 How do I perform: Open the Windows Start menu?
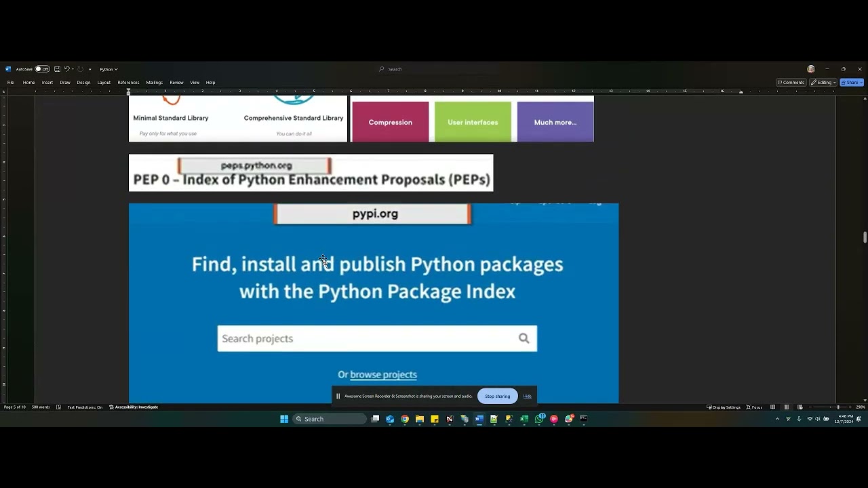point(284,419)
